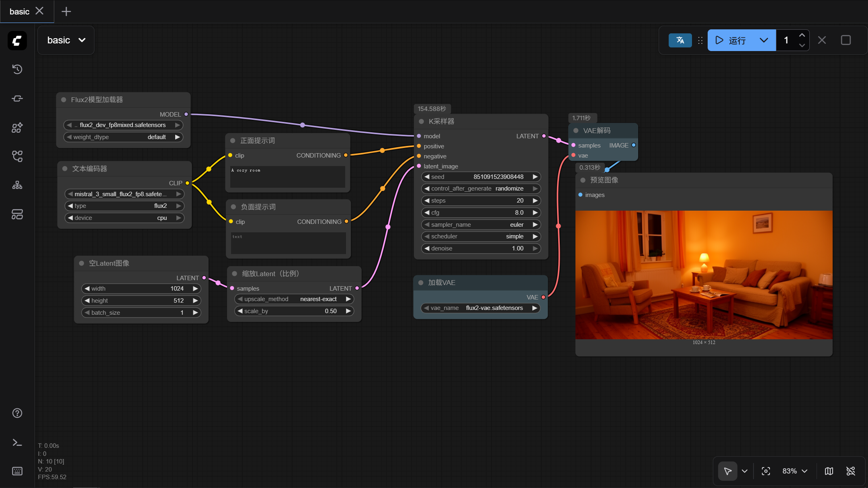This screenshot has width=868, height=488.
Task: Increase the steps value with right arrow
Action: click(535, 201)
